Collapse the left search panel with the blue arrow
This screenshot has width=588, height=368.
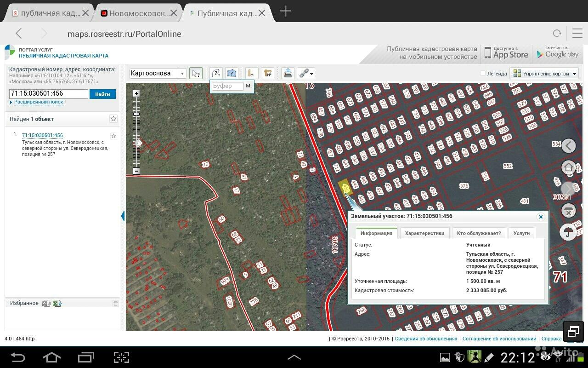123,216
